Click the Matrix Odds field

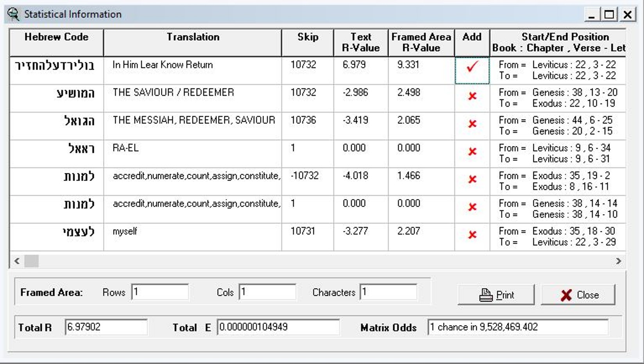click(x=518, y=327)
